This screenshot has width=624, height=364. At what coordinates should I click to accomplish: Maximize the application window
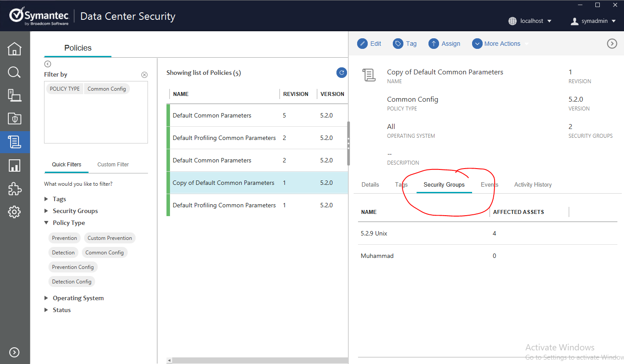tap(598, 5)
